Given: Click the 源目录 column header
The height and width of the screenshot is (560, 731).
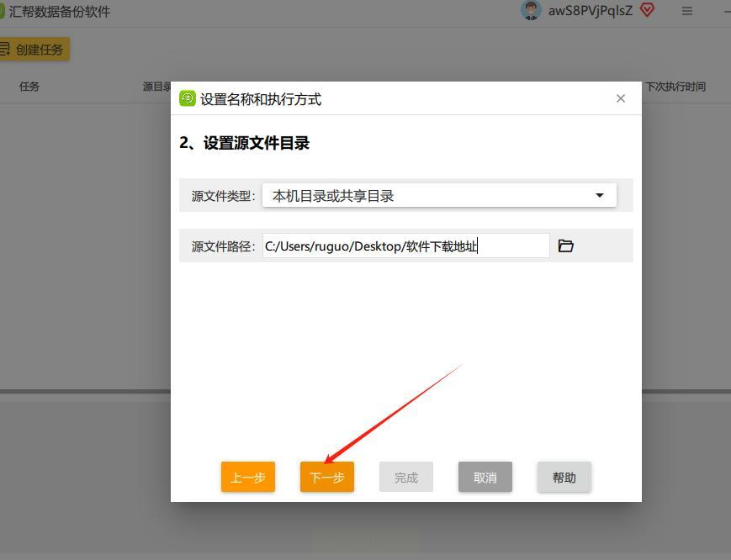Looking at the screenshot, I should [x=157, y=87].
